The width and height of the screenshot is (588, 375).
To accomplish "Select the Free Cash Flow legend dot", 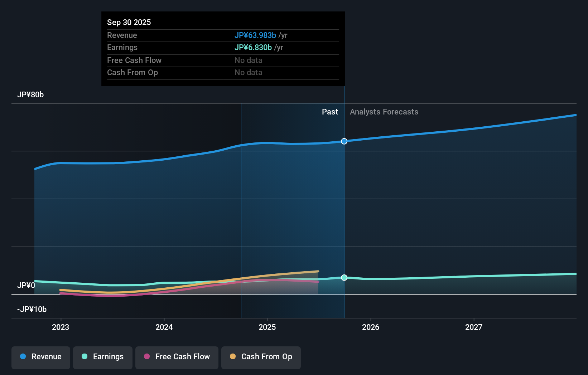I will [146, 357].
